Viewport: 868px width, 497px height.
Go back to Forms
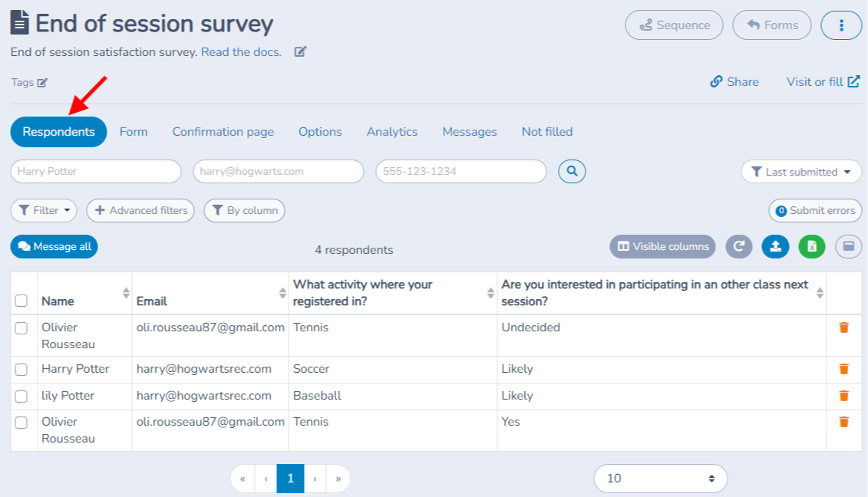click(771, 25)
